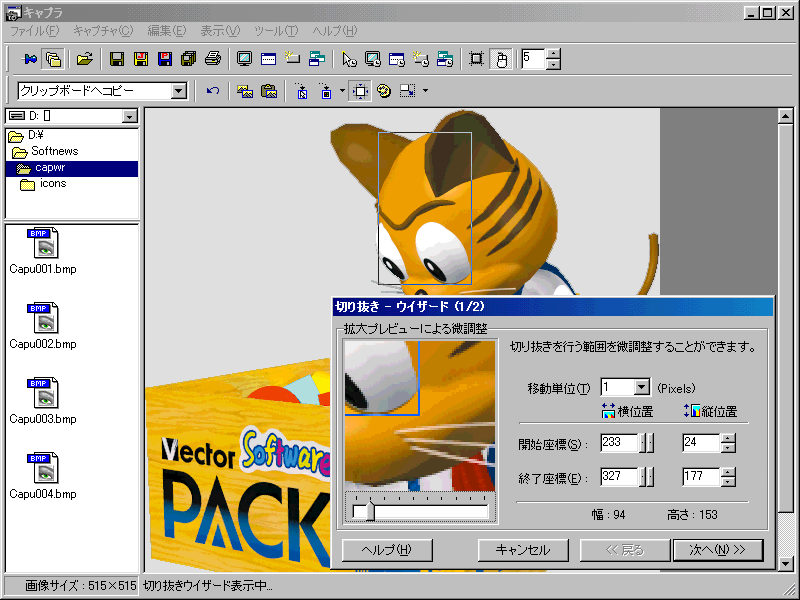Select the Capu004.bmp file
This screenshot has width=800, height=600.
[43, 476]
